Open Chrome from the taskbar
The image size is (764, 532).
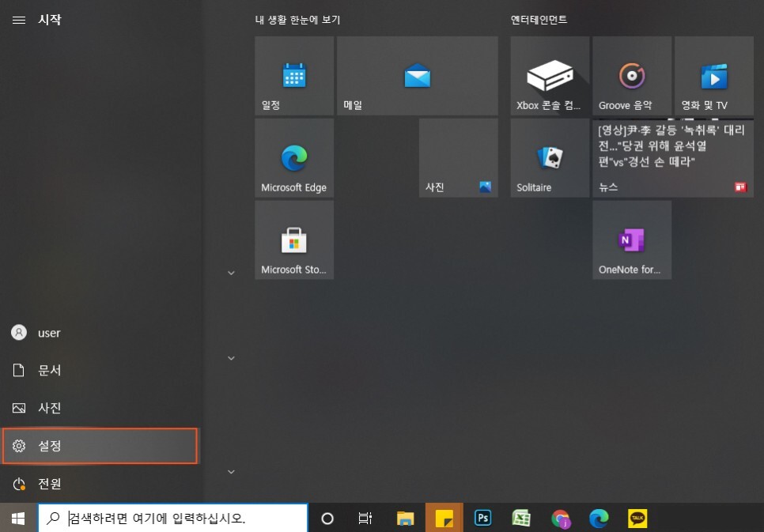560,519
